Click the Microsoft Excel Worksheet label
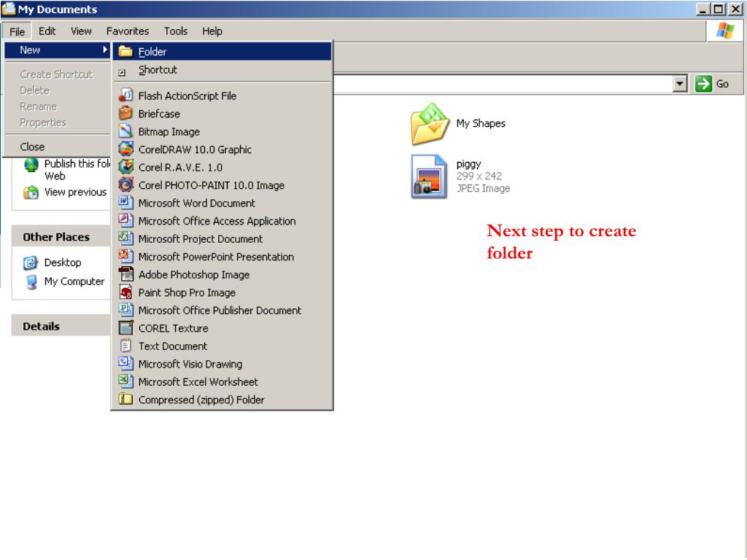The height and width of the screenshot is (560, 747). (x=198, y=382)
